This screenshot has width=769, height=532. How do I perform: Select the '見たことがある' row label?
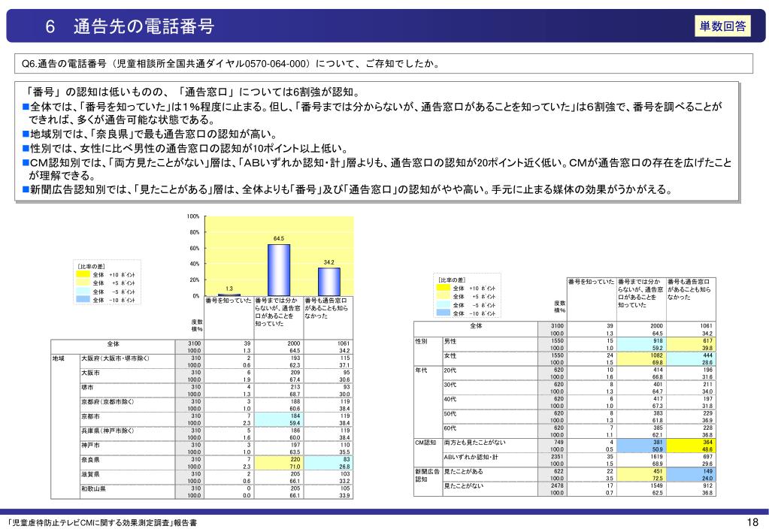[464, 471]
